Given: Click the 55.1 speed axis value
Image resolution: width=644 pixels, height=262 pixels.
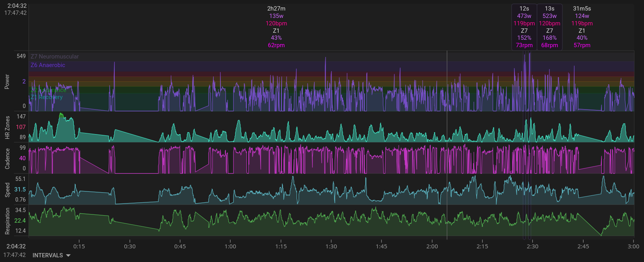Looking at the screenshot, I should (20, 179).
